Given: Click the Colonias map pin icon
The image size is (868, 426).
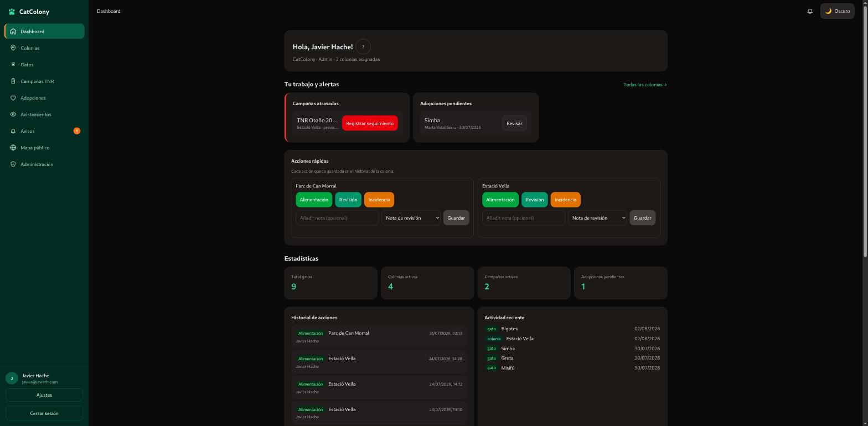Looking at the screenshot, I should (x=13, y=48).
